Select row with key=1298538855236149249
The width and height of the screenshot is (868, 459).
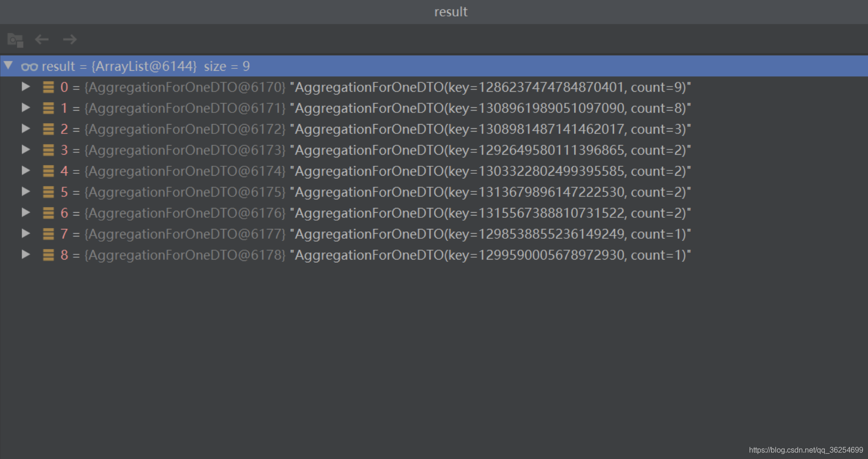tap(434, 234)
